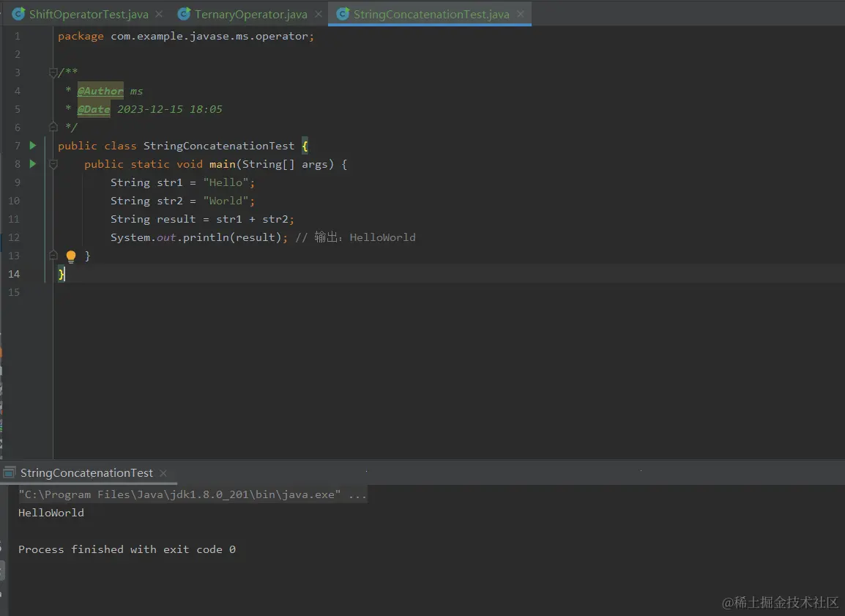Image resolution: width=845 pixels, height=616 pixels.
Task: Click line number 2 in the gutter
Action: (x=18, y=54)
